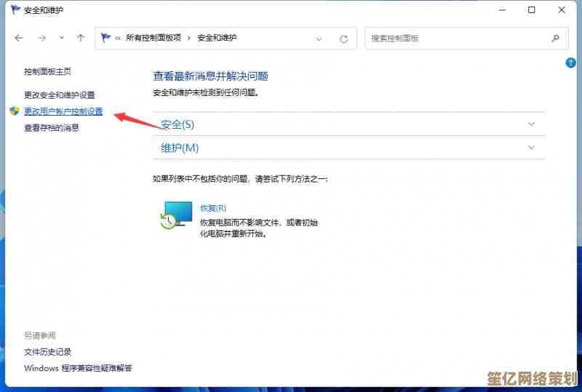Image resolution: width=582 pixels, height=392 pixels.
Task: Open recent locations dropdown beside Forward arrow
Action: pyautogui.click(x=61, y=39)
